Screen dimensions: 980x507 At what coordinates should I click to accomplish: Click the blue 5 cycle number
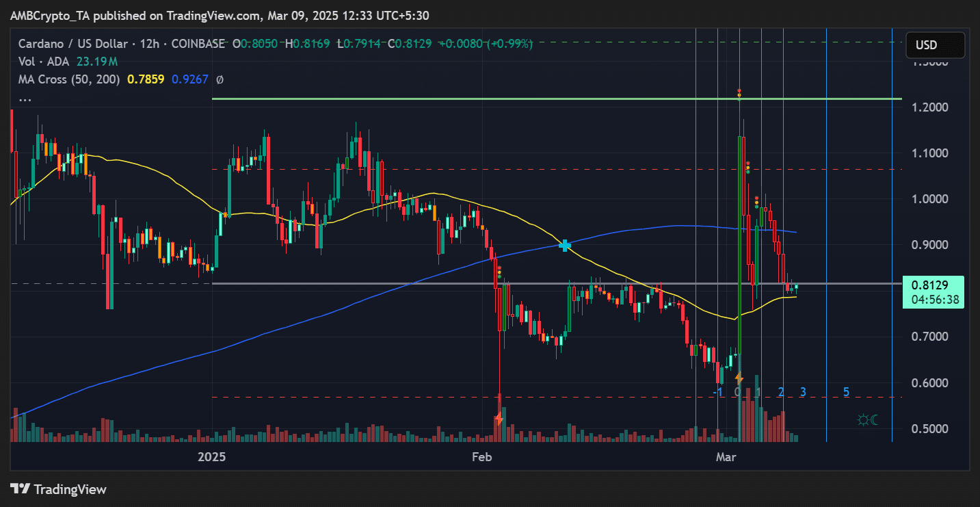pos(846,392)
